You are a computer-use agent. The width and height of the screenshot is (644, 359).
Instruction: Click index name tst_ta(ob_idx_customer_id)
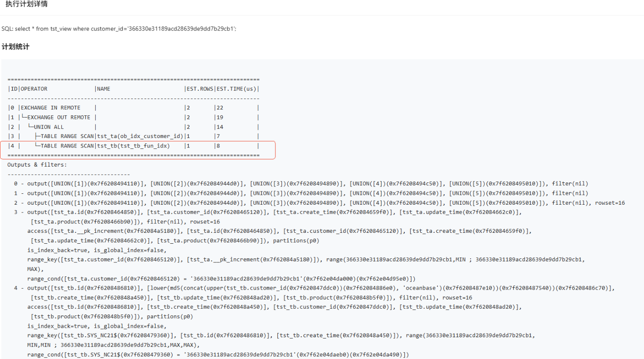tap(140, 137)
